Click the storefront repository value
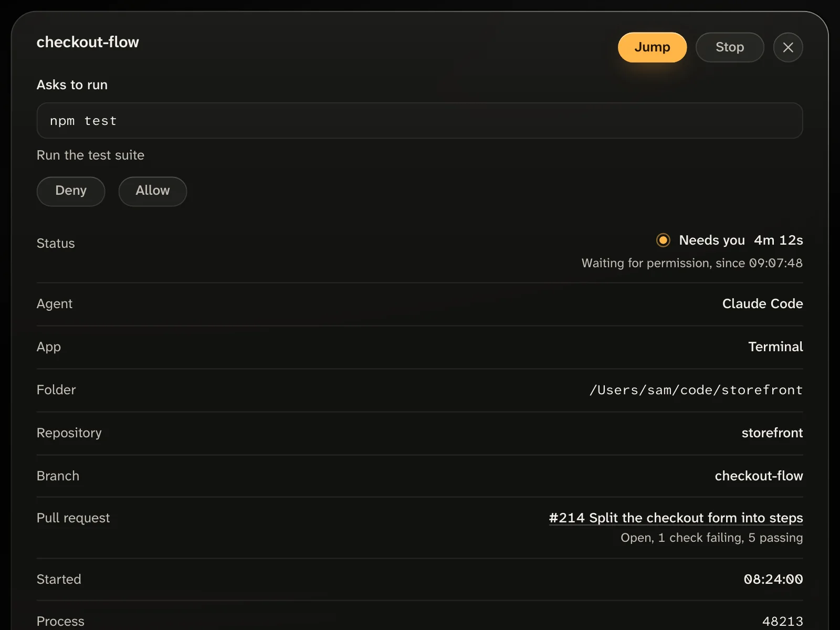 pyautogui.click(x=772, y=433)
